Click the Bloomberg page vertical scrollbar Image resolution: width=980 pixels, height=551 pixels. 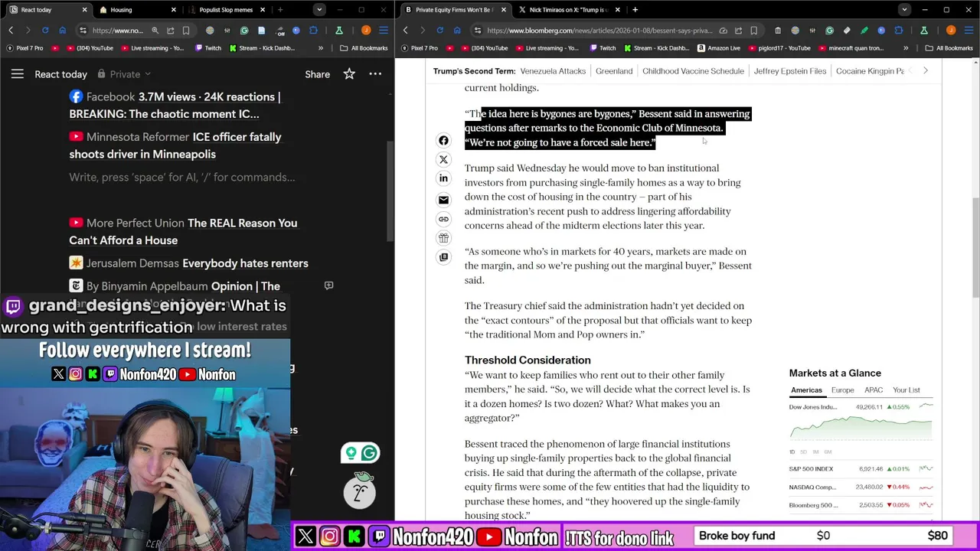click(x=975, y=248)
